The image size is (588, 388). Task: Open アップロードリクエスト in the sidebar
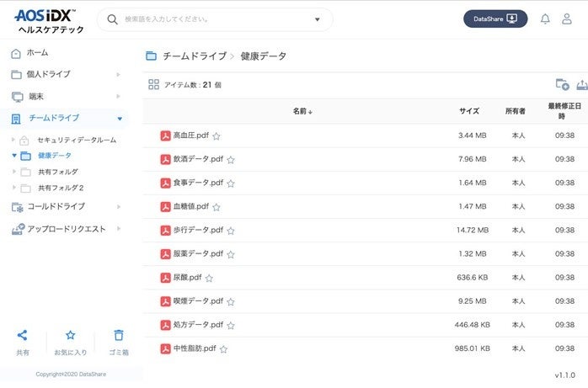point(67,229)
